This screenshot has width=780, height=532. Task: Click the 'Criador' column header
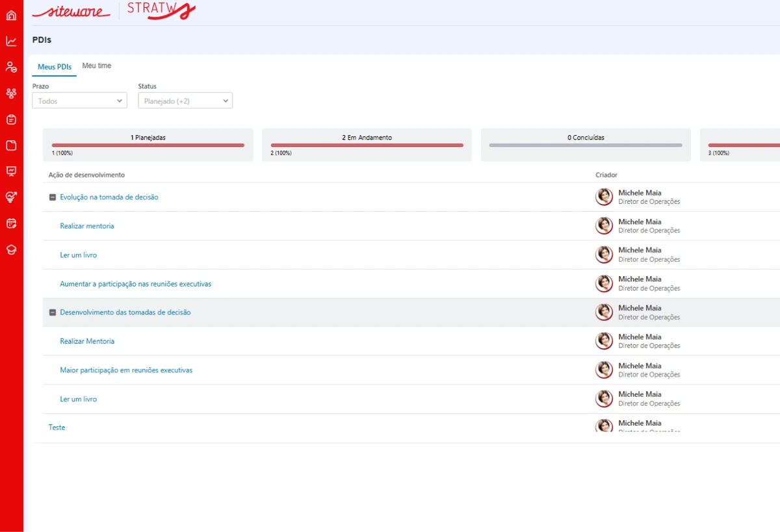coord(606,175)
